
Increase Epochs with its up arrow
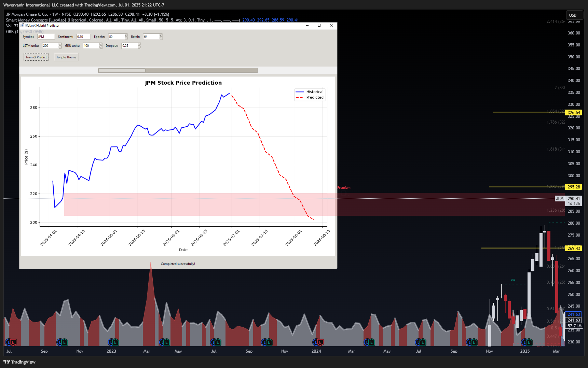click(126, 35)
